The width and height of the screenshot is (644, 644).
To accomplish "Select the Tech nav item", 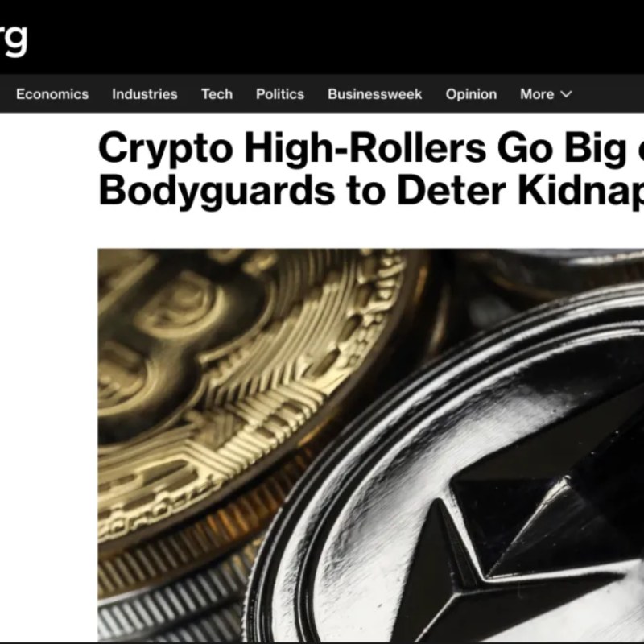I will point(217,94).
